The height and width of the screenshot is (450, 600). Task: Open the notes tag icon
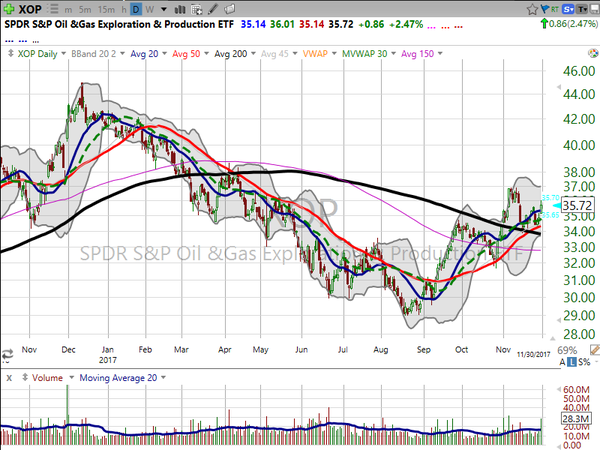[x=230, y=9]
